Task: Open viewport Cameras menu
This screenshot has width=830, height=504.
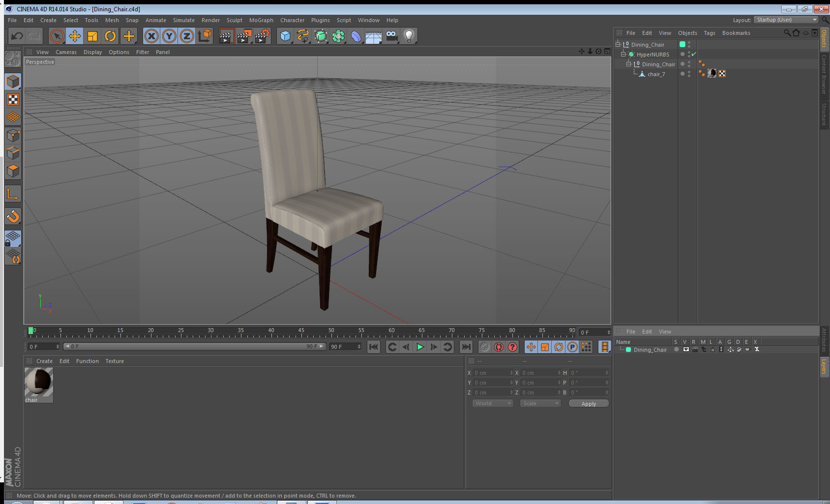Action: [66, 52]
